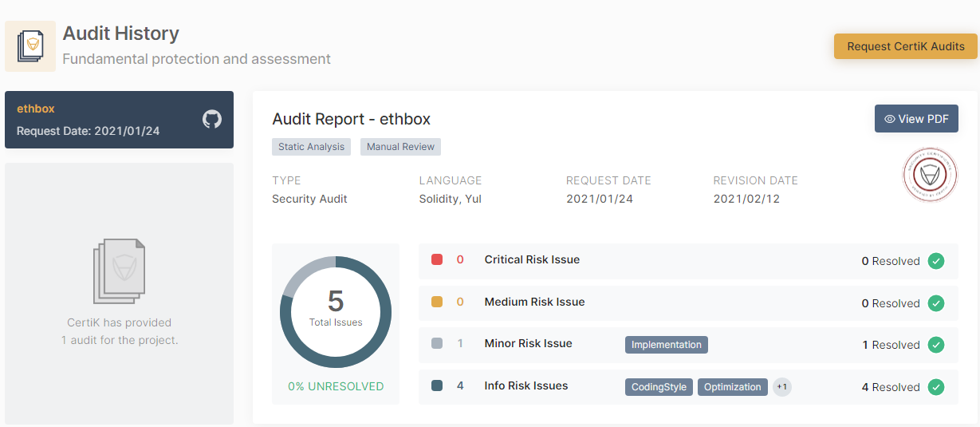Click 4 Resolved on Info Risk row

[x=891, y=387]
